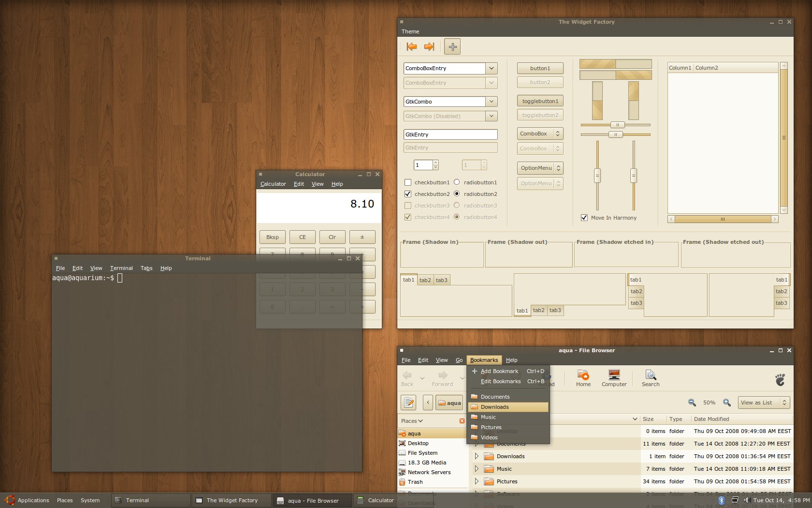Select radiobutton1 in Widget Factory
Image resolution: width=812 pixels, height=508 pixels.
coord(456,182)
